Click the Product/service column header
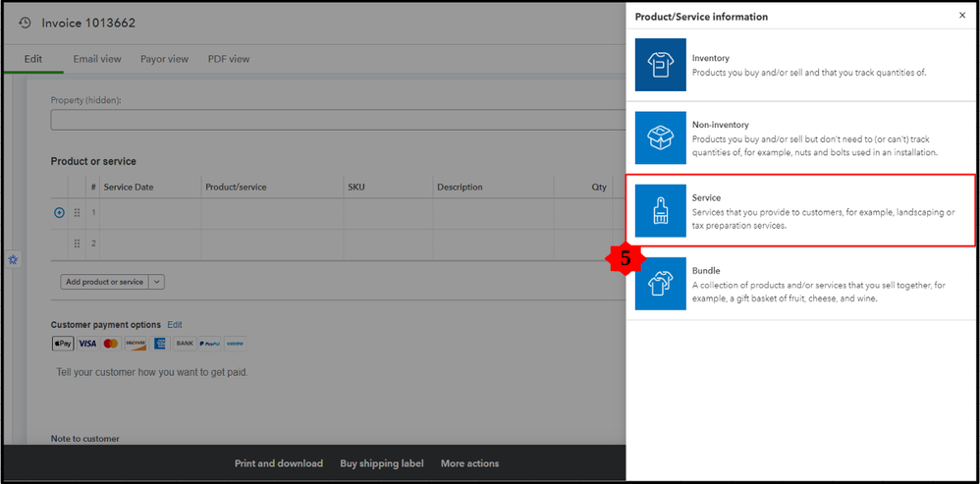 (x=236, y=188)
